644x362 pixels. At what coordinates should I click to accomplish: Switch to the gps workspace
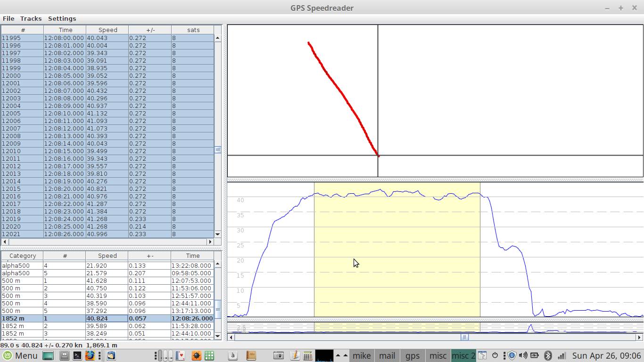tap(413, 356)
